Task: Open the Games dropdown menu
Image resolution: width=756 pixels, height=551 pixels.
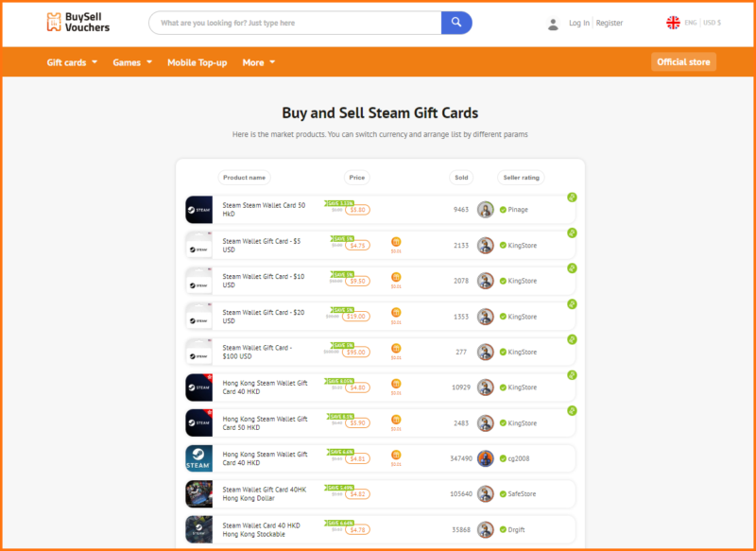Action: 126,61
